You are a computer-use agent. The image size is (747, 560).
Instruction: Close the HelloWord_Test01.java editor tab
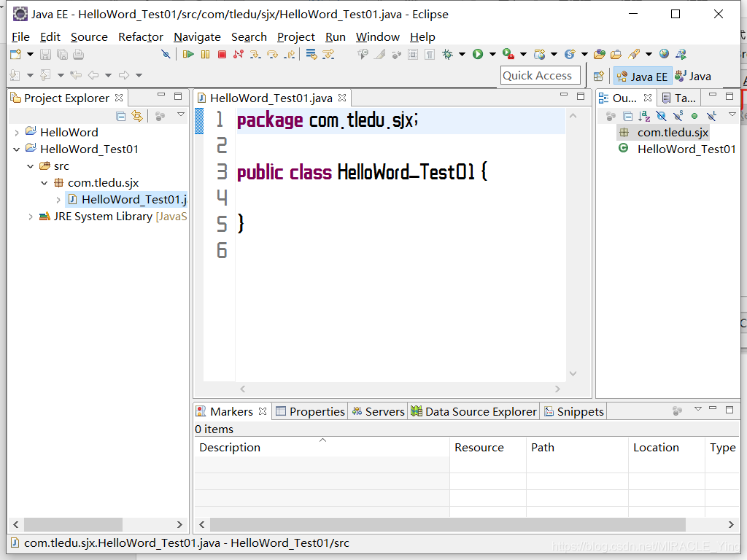tap(342, 98)
